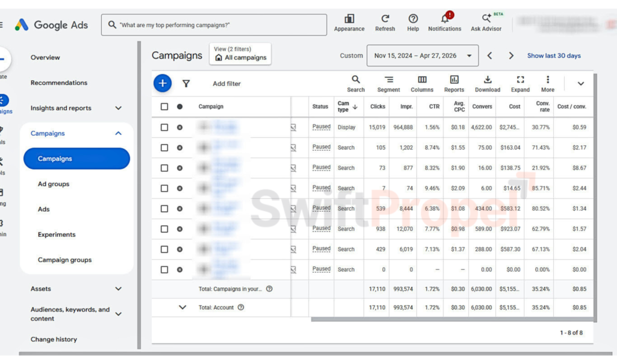Expand Audiences, keywords, and content
Image resolution: width=617 pixels, height=364 pixels.
pos(119,314)
